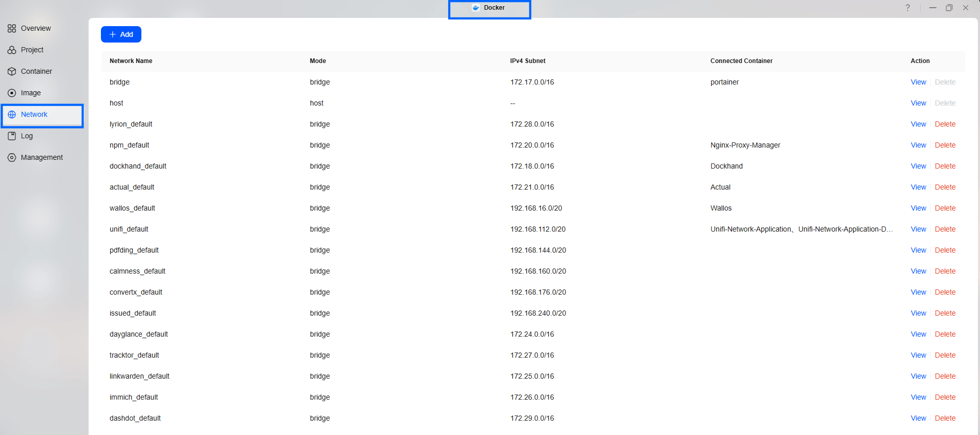The width and height of the screenshot is (980, 435).
Task: Click the IPv4 Subnet column header
Action: tap(528, 61)
